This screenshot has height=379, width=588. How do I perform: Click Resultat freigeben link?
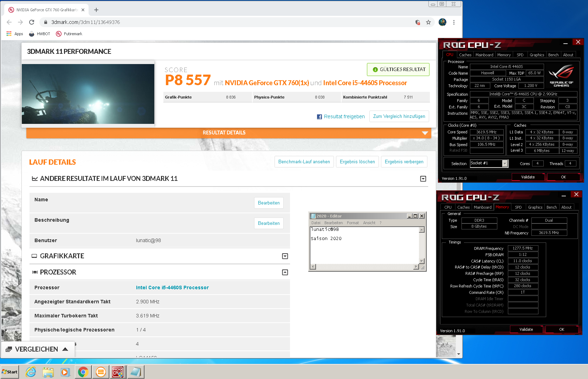click(x=344, y=116)
